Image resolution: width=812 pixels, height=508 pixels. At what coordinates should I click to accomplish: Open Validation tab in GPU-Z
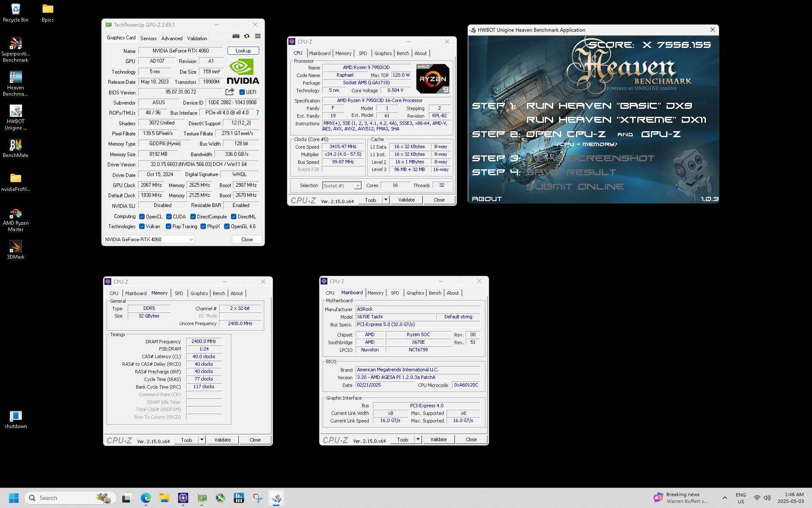[x=197, y=38]
